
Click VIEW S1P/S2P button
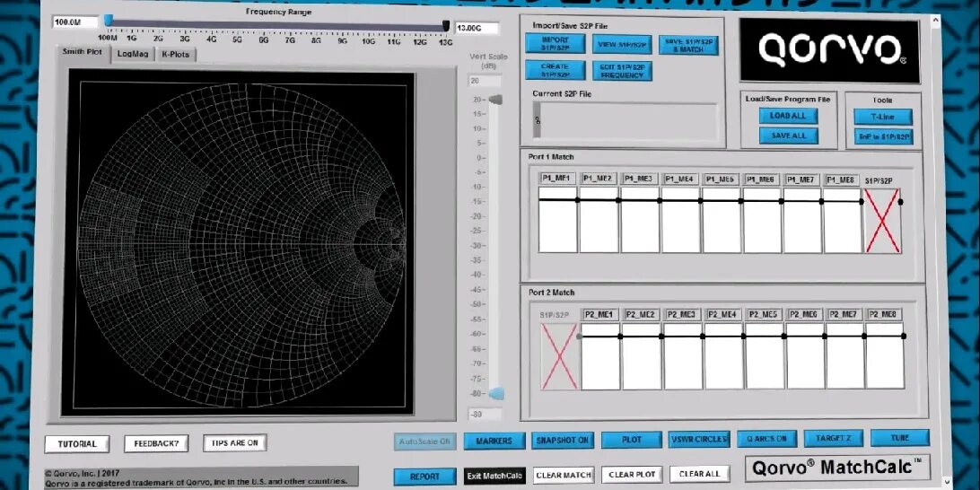tap(622, 44)
